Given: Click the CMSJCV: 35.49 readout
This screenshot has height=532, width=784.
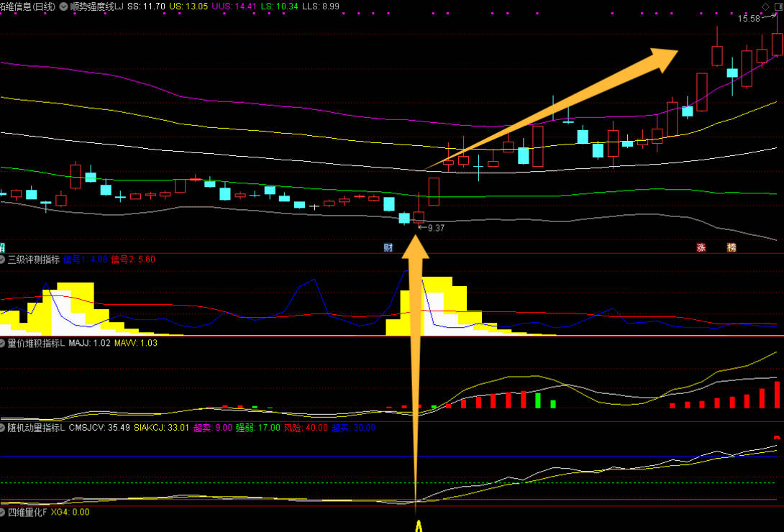Looking at the screenshot, I should click(x=99, y=428).
